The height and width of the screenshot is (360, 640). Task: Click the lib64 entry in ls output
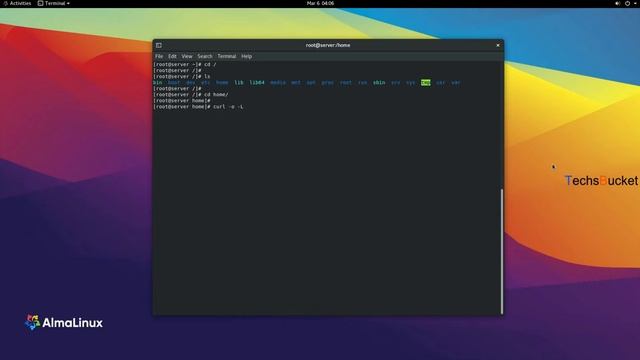tap(257, 82)
